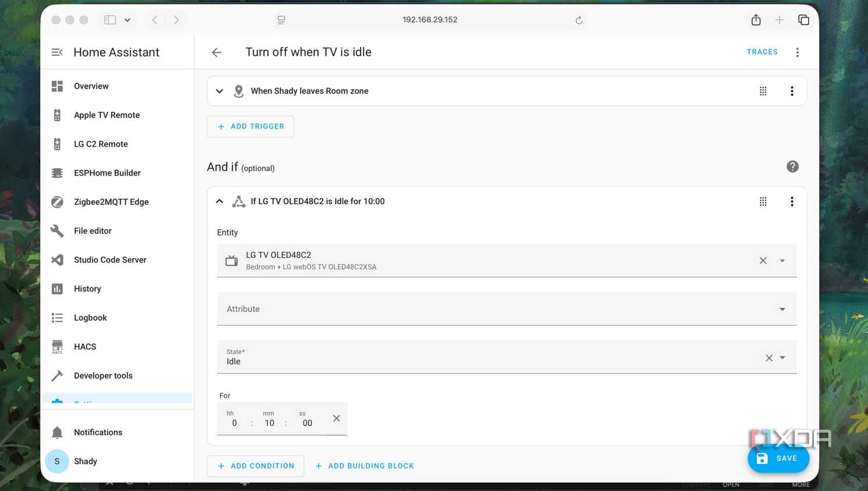This screenshot has width=868, height=491.
Task: Save the automation with SAVE button
Action: [x=778, y=458]
